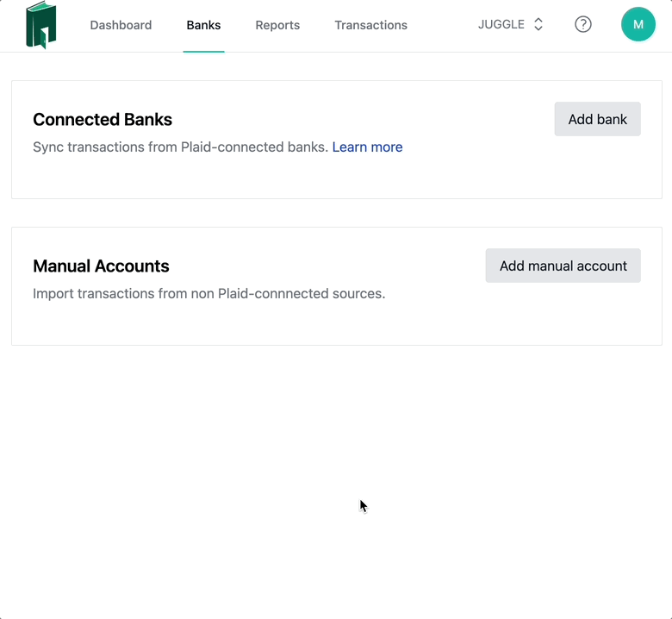Viewport: 672px width, 619px height.
Task: Click the Add manual account button
Action: click(563, 266)
